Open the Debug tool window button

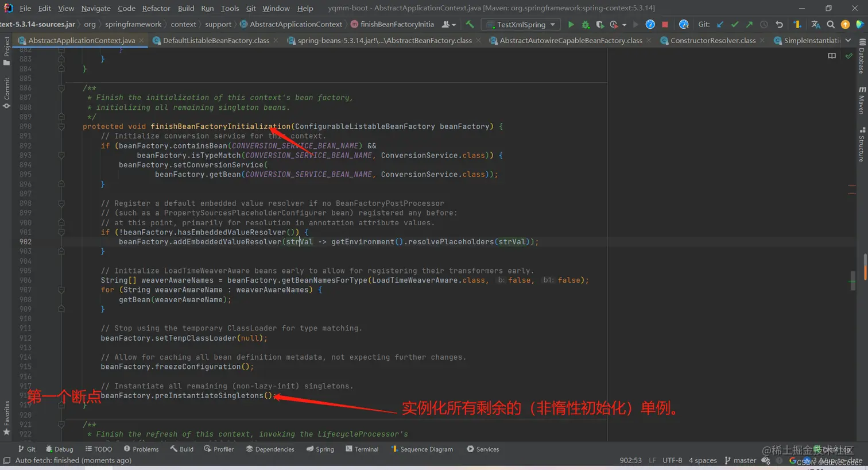(x=59, y=449)
